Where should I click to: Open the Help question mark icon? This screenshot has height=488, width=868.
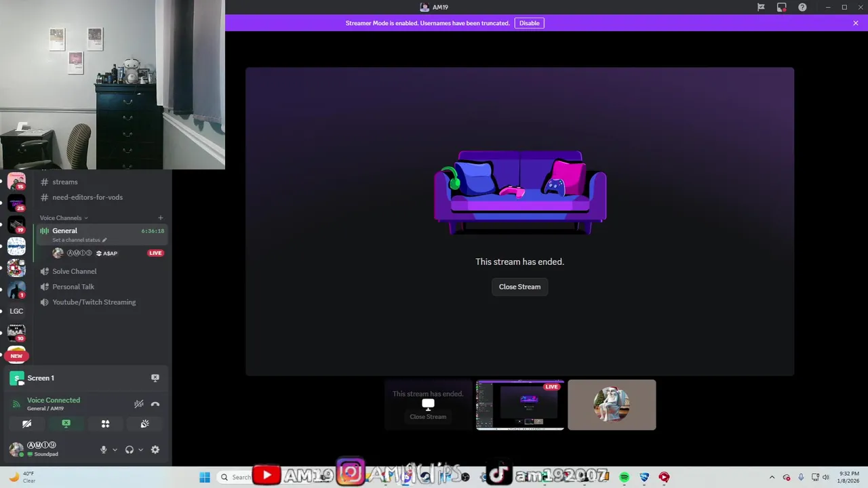[802, 7]
